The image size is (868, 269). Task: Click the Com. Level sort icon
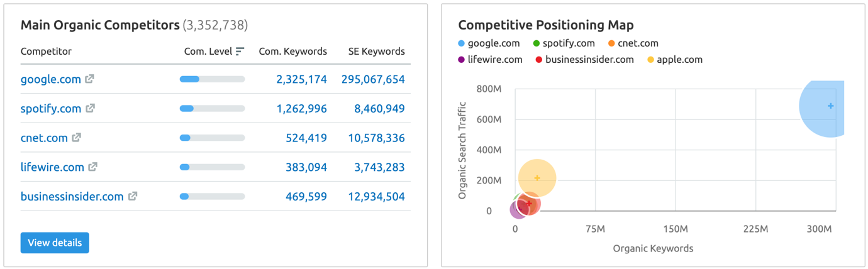240,52
